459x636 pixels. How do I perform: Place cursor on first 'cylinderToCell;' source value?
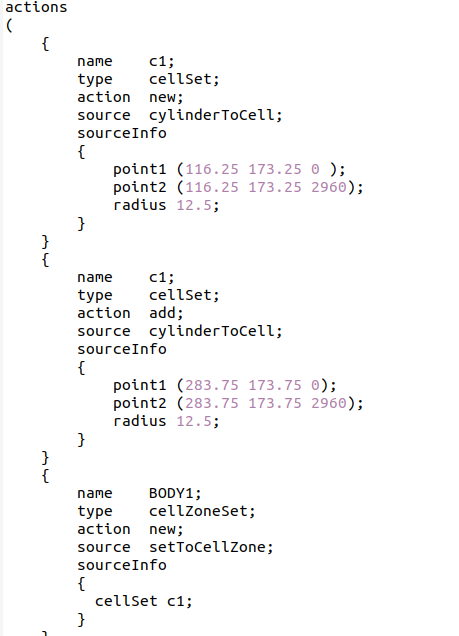click(215, 115)
